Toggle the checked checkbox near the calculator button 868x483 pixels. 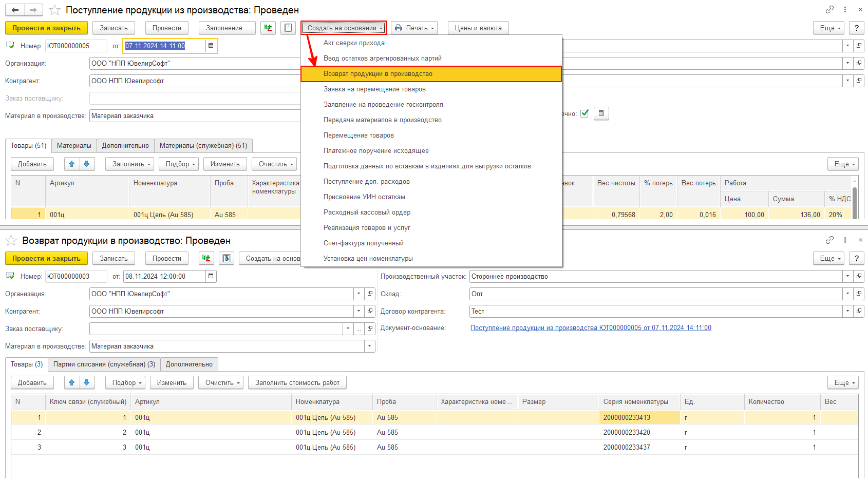coord(584,113)
